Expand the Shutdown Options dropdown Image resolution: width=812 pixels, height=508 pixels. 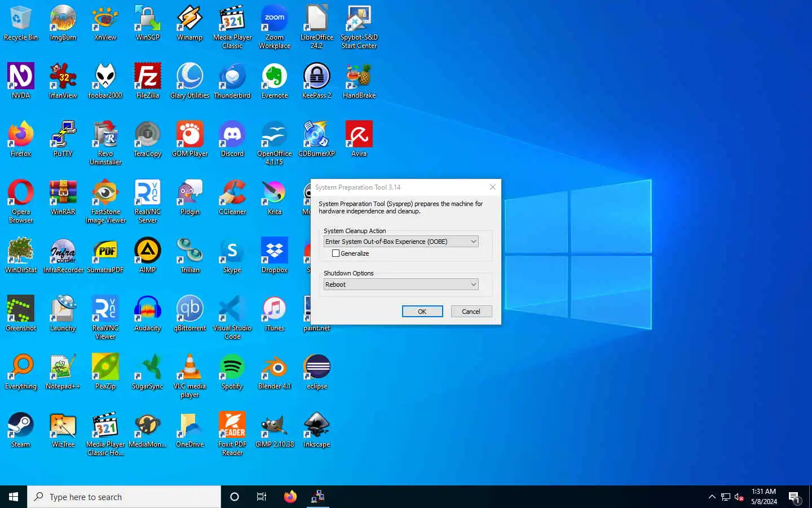tap(401, 284)
